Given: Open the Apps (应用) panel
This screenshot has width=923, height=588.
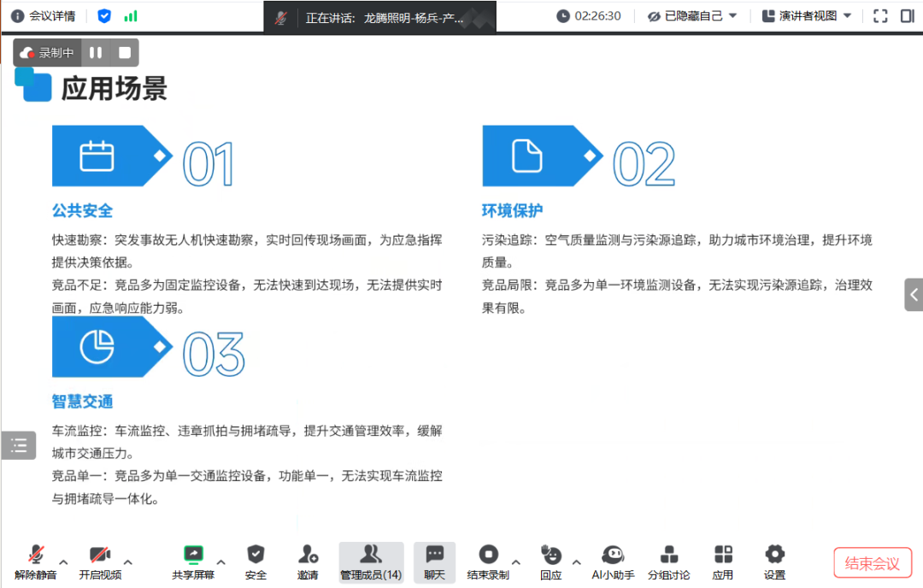Looking at the screenshot, I should pyautogui.click(x=723, y=561).
